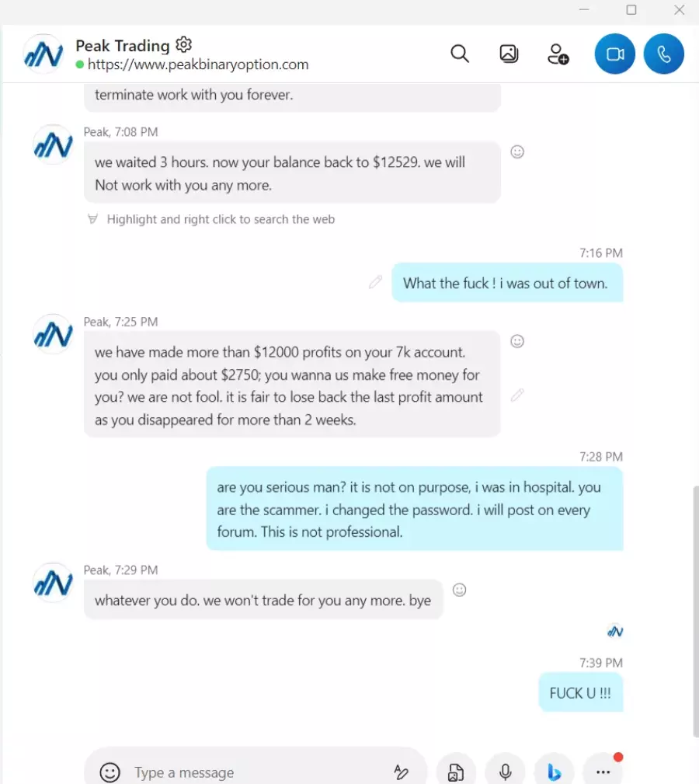This screenshot has width=699, height=784.
Task: Open search in conversation
Action: coord(460,54)
